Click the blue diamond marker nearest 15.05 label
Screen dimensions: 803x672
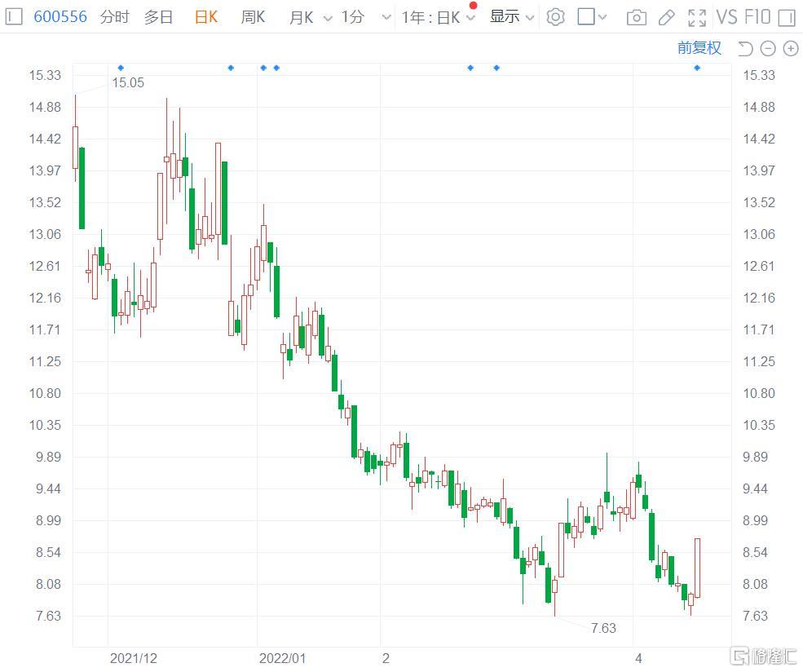tap(121, 68)
